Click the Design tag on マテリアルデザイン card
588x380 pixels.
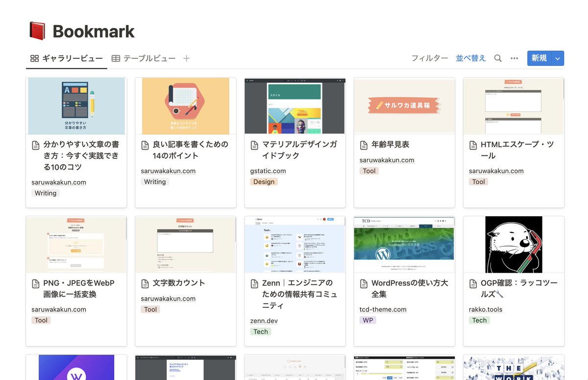[x=264, y=182]
